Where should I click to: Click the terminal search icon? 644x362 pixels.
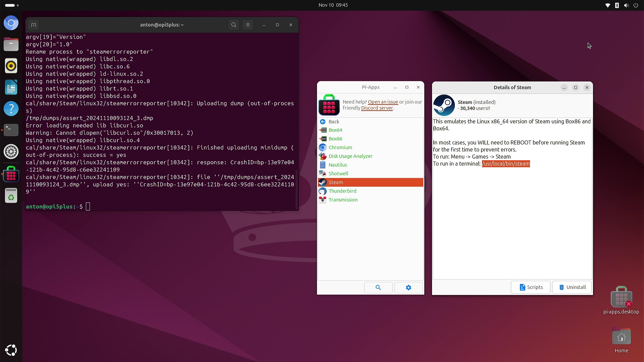[x=234, y=25]
